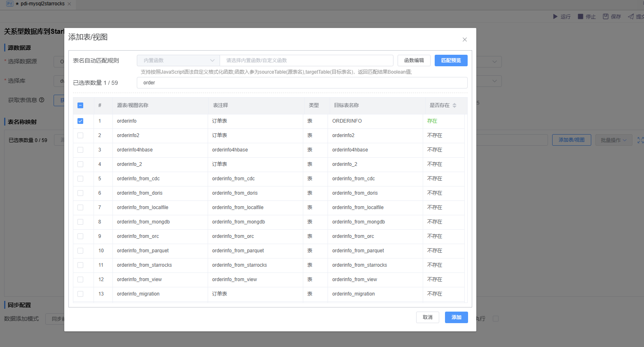Image resolution: width=644 pixels, height=347 pixels.
Task: Click help icon next to 获取表信息
Action: [x=42, y=100]
